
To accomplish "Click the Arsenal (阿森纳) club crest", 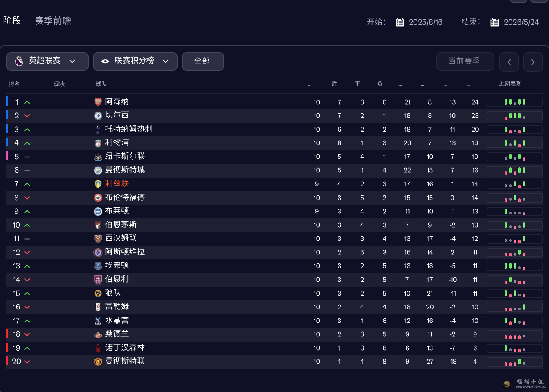I will 98,102.
